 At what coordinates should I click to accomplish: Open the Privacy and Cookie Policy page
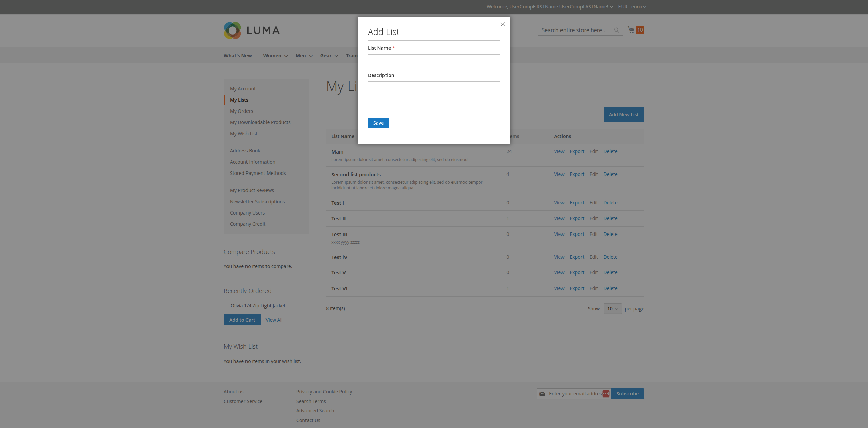[x=324, y=391]
